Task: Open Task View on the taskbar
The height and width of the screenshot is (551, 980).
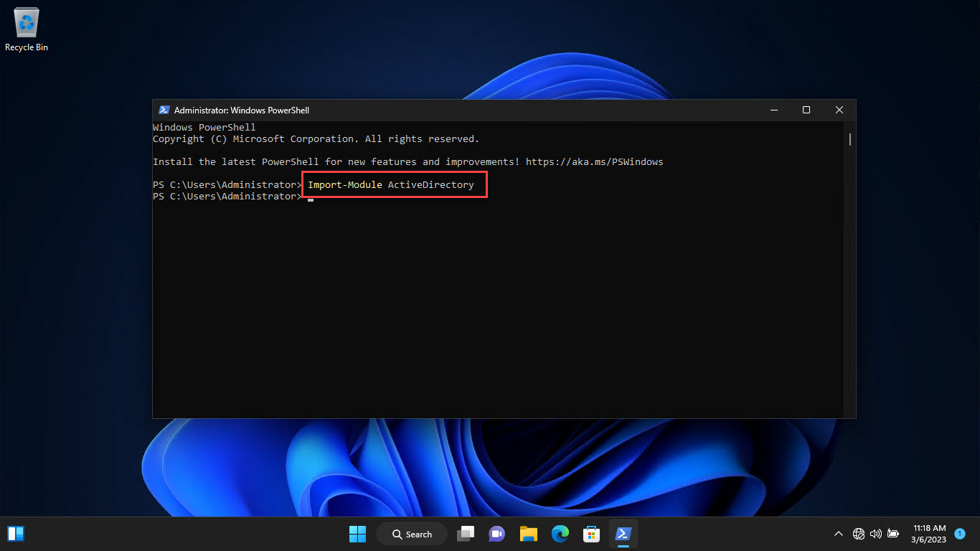Action: point(466,534)
